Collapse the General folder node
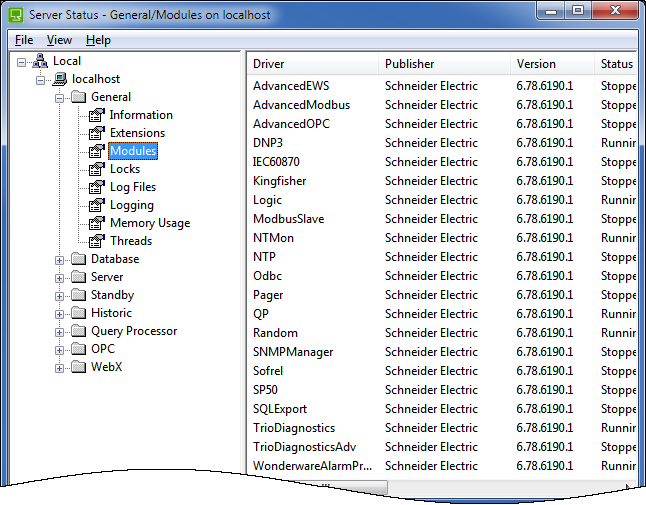 click(60, 98)
